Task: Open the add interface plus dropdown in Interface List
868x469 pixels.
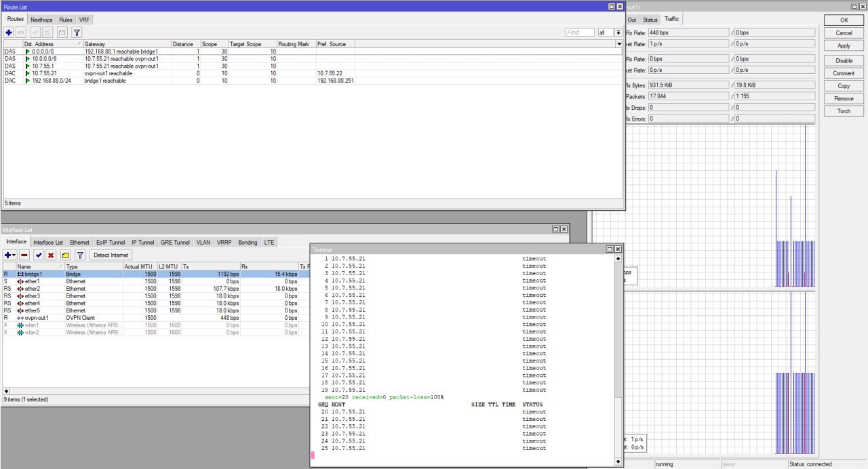Action: tap(9, 255)
